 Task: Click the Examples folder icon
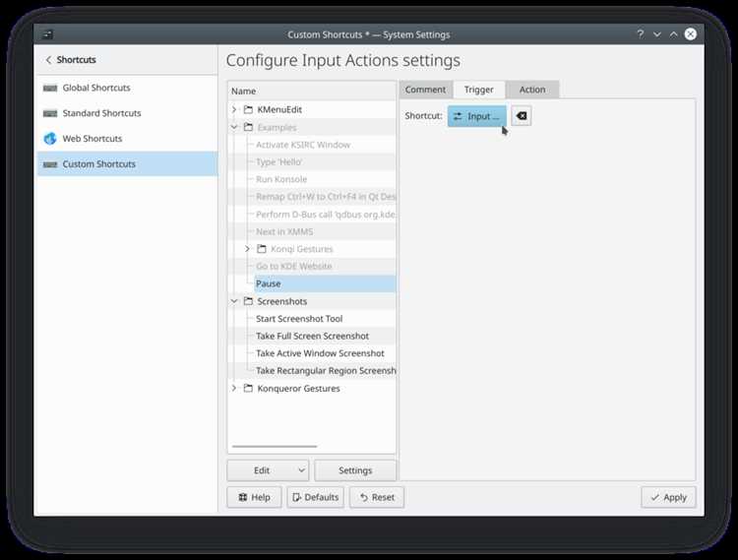[x=248, y=127]
